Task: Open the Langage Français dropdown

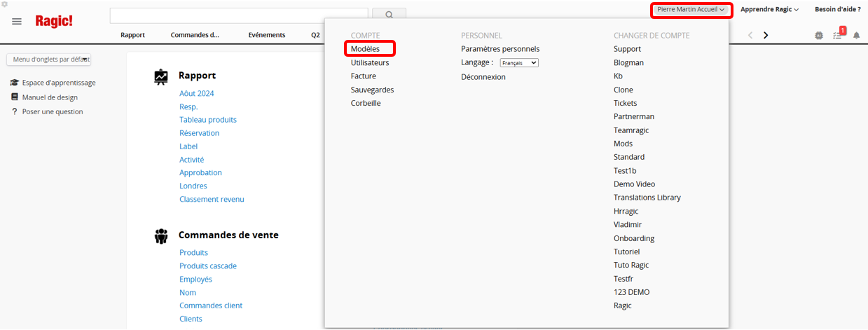Action: coord(519,63)
